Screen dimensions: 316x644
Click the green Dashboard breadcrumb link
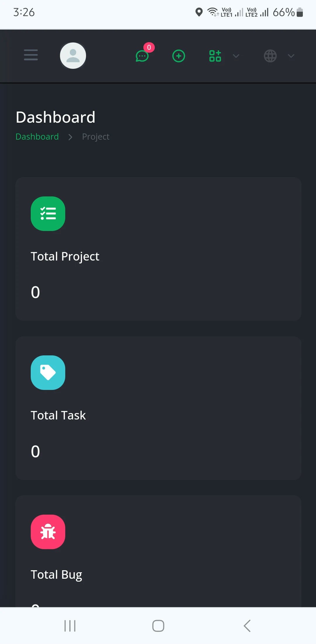coord(37,137)
